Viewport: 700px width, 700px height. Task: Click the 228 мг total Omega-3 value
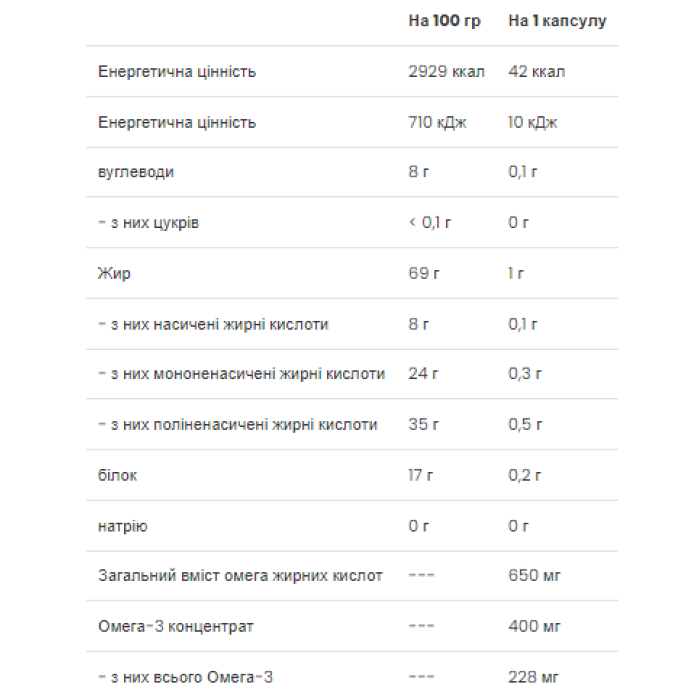535,677
